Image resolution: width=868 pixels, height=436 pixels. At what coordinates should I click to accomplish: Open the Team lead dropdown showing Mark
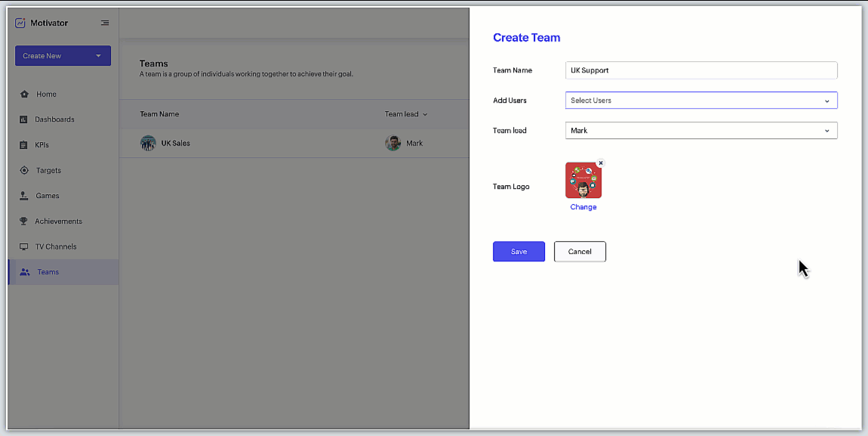(700, 131)
